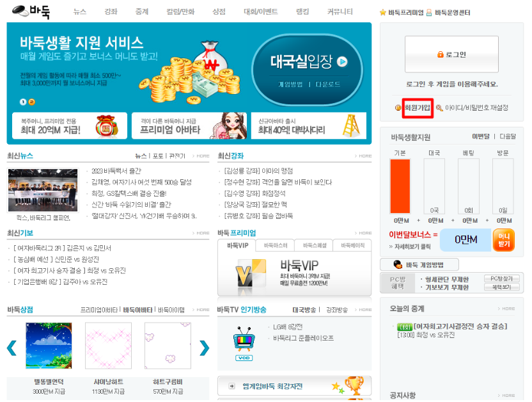Viewport: 532px width, 402px height.
Task: Open 게임방법 link in banner
Action: 290,84
